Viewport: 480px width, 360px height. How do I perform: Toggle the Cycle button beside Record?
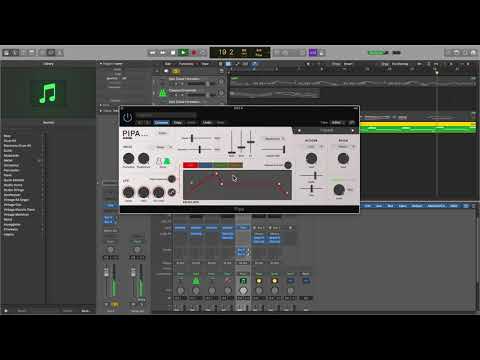pos(203,53)
